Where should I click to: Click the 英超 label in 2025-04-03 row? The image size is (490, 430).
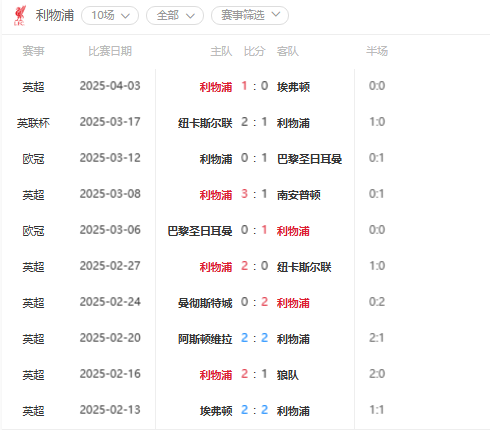[33, 87]
